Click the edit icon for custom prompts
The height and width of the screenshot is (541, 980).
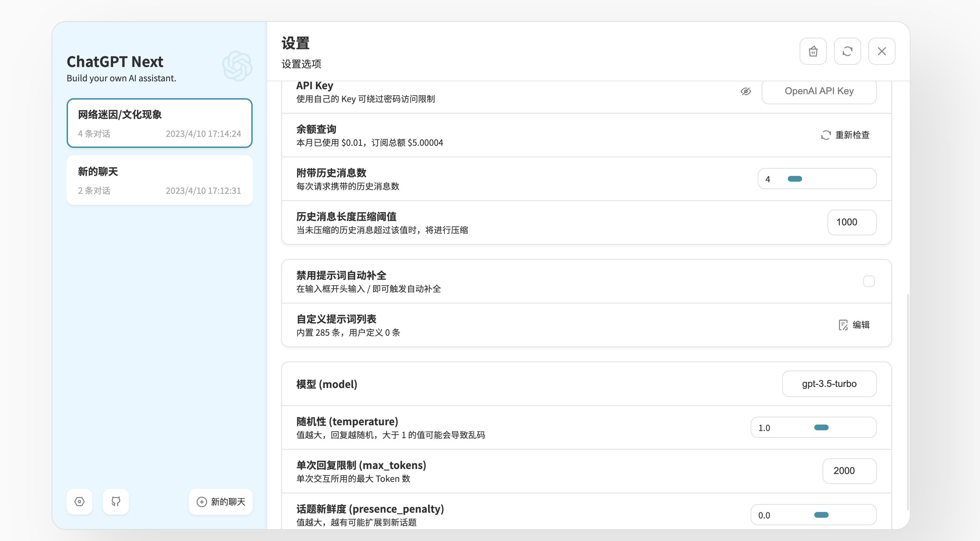tap(843, 325)
